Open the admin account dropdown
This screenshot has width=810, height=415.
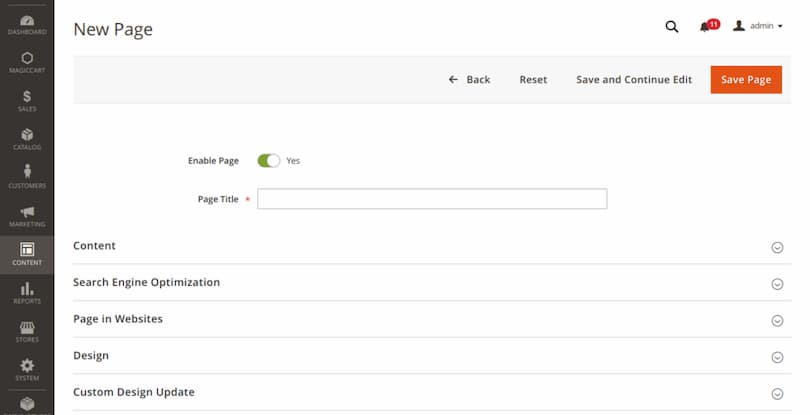pyautogui.click(x=758, y=26)
